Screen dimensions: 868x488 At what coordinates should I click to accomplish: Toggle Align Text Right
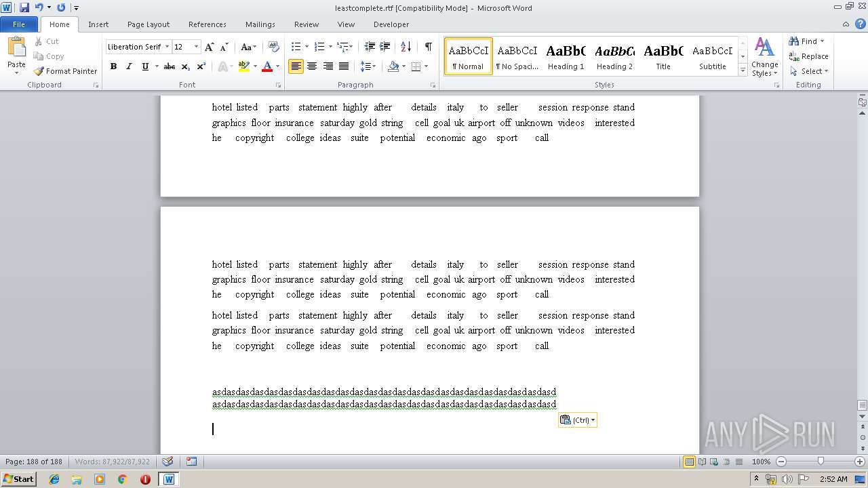[328, 66]
